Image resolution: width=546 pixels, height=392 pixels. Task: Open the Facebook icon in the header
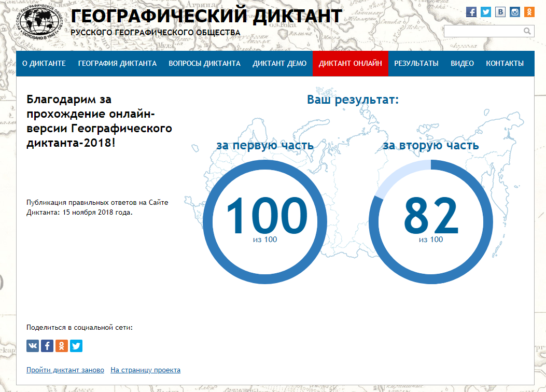471,12
